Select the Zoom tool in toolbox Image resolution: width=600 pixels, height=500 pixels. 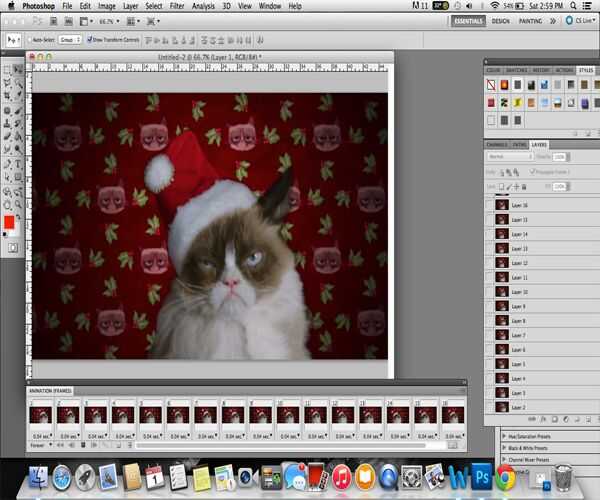18,205
